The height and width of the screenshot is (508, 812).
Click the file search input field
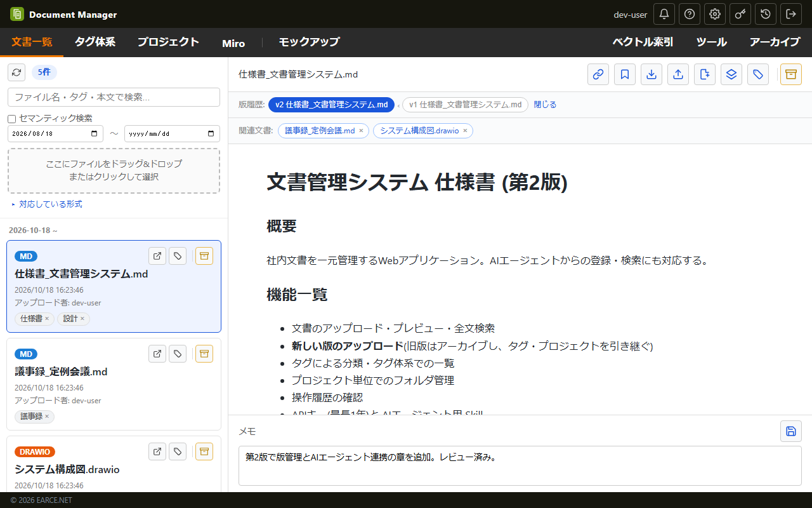tap(114, 97)
